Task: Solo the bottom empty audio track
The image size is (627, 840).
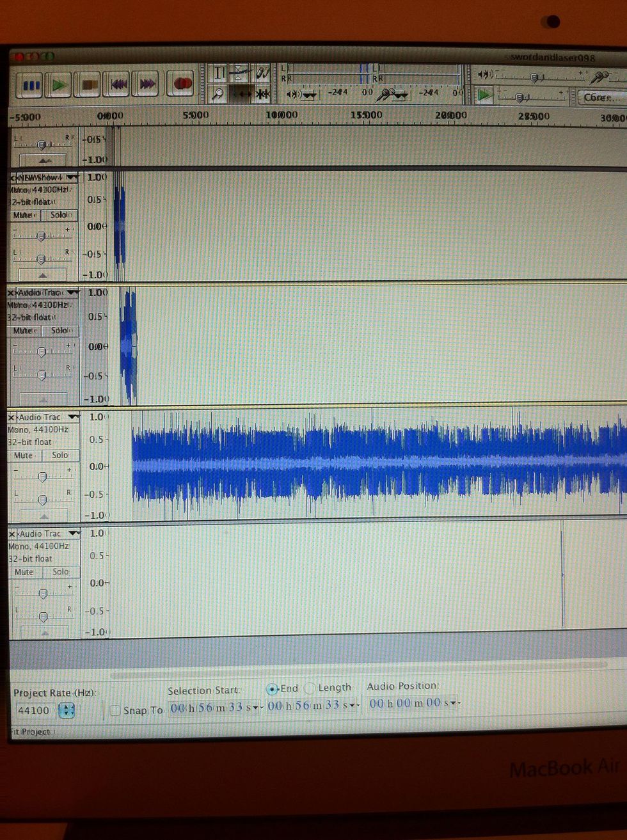Action: pos(60,572)
